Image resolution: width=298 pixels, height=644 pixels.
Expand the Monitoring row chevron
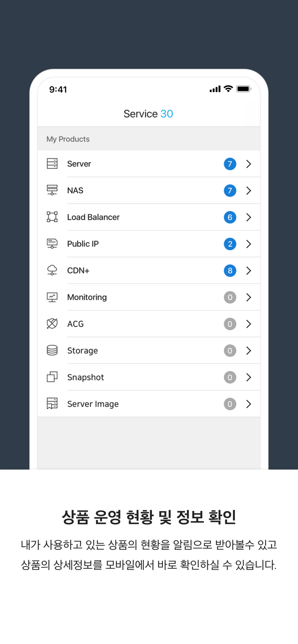pyautogui.click(x=249, y=297)
